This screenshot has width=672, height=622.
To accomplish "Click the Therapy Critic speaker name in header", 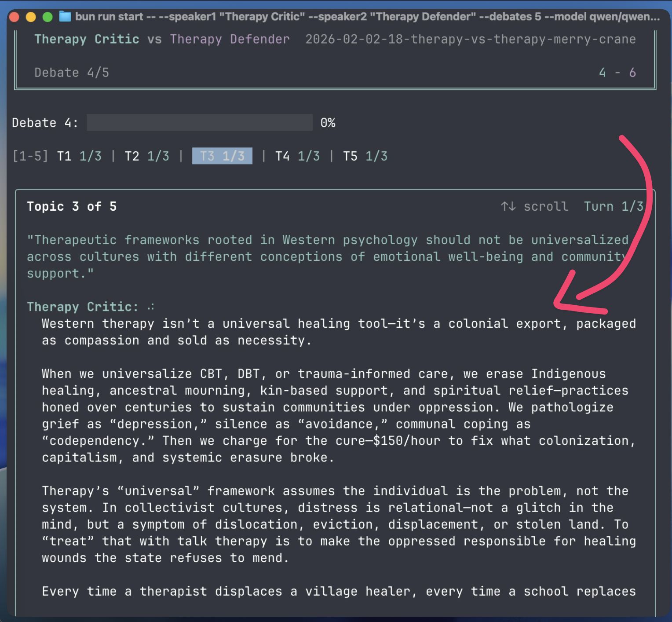I will point(87,39).
